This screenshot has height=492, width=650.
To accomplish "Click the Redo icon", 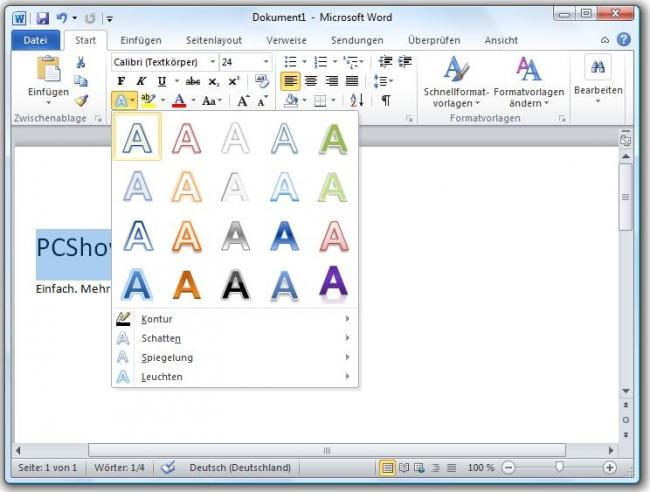I will (x=90, y=18).
